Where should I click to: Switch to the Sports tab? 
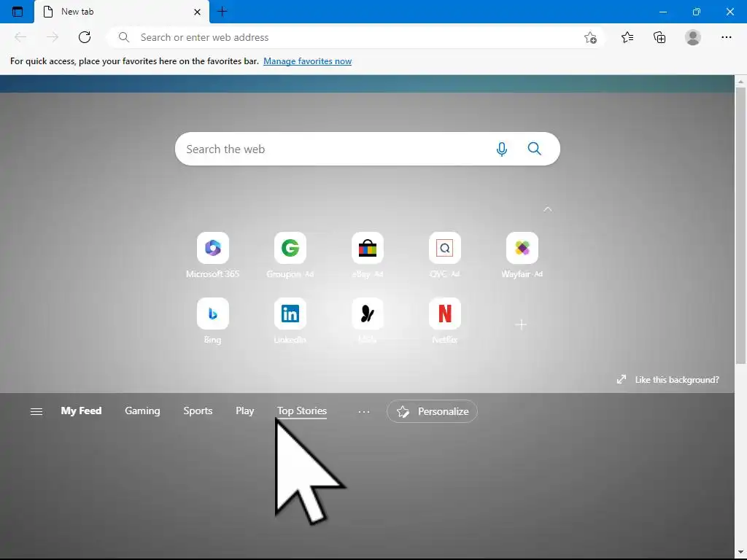coord(198,411)
